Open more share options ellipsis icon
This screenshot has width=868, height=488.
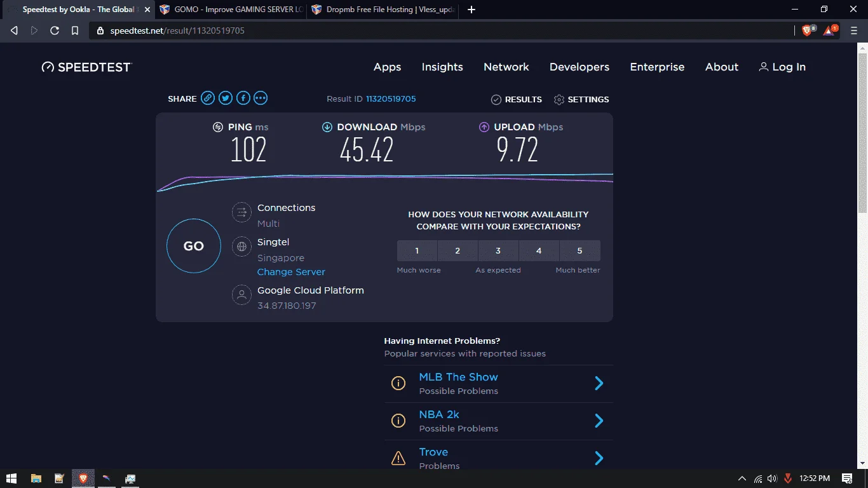(261, 98)
